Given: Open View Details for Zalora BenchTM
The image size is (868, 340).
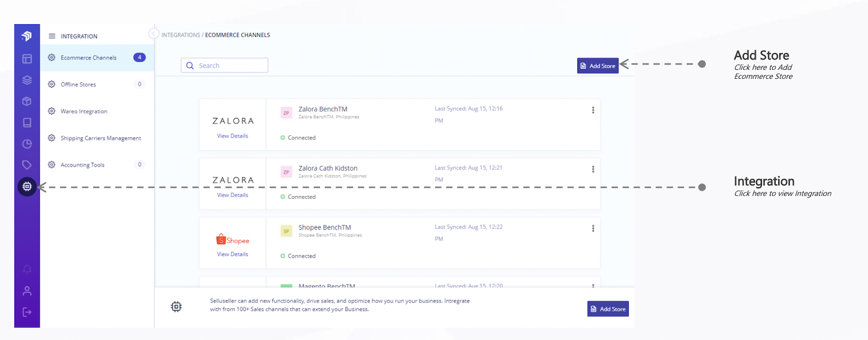Looking at the screenshot, I should coord(233,136).
